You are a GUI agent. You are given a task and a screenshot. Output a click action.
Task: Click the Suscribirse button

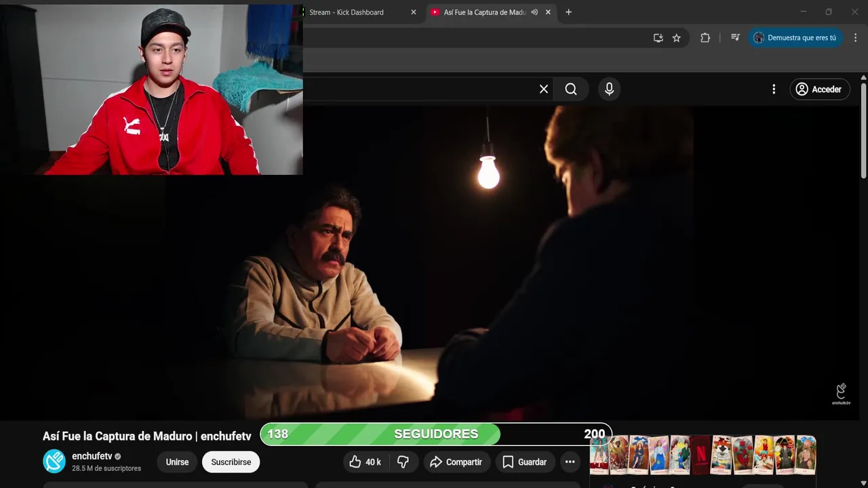(x=231, y=462)
